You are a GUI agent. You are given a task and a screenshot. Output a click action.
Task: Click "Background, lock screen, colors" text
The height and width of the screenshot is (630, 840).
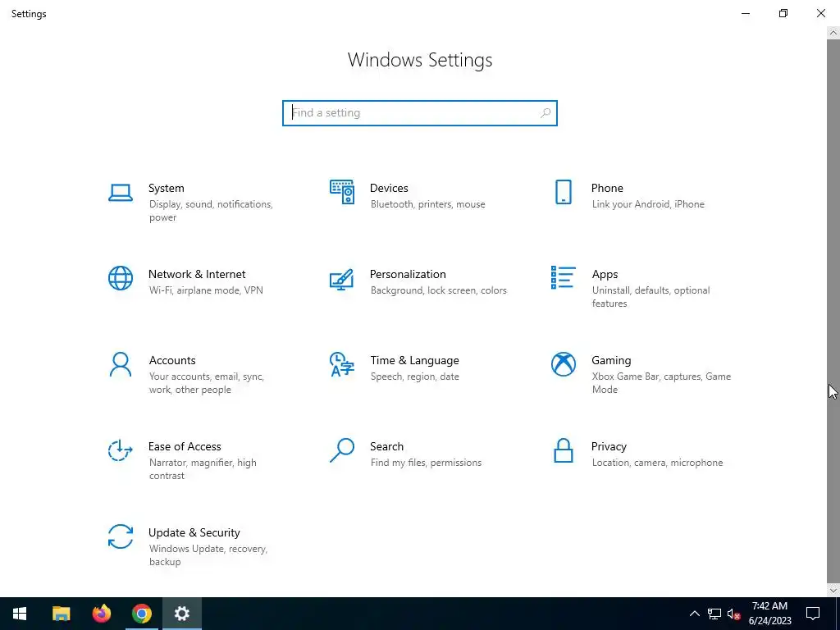(x=438, y=290)
